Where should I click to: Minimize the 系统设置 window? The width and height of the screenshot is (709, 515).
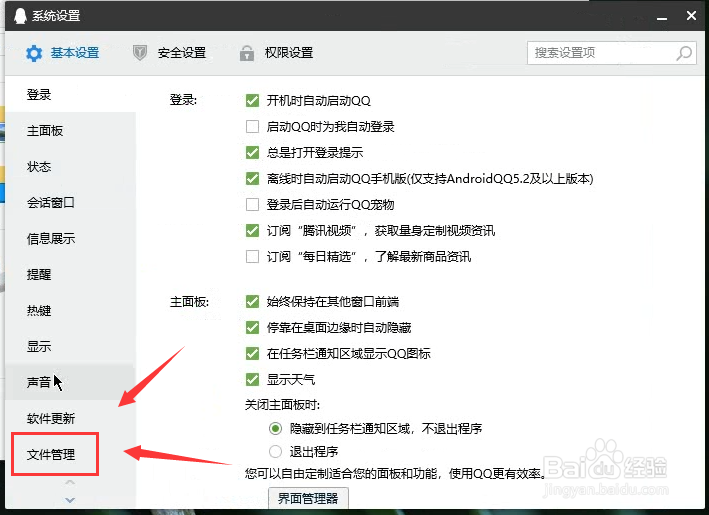pos(662,17)
